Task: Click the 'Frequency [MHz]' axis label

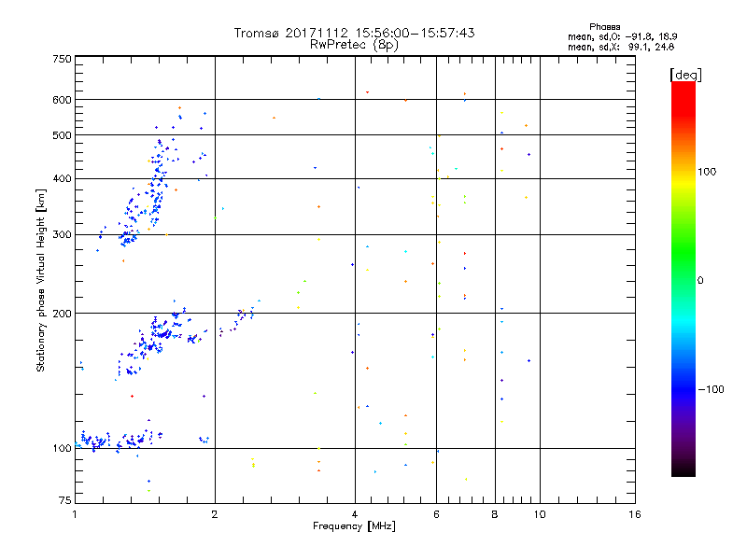Action: click(354, 526)
